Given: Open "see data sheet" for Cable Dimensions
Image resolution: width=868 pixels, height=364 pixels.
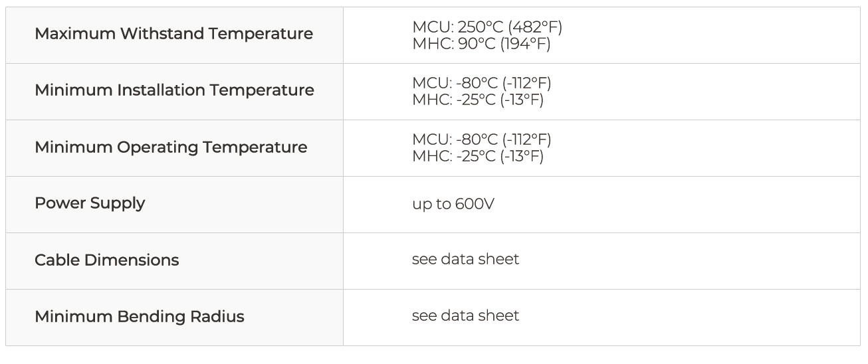Looking at the screenshot, I should click(465, 259).
